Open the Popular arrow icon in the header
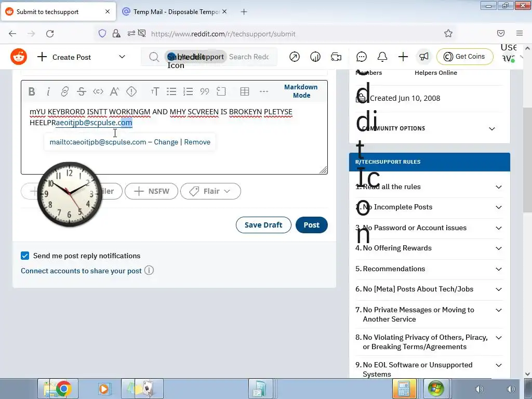Screen dimensions: 532x399 click(295, 57)
